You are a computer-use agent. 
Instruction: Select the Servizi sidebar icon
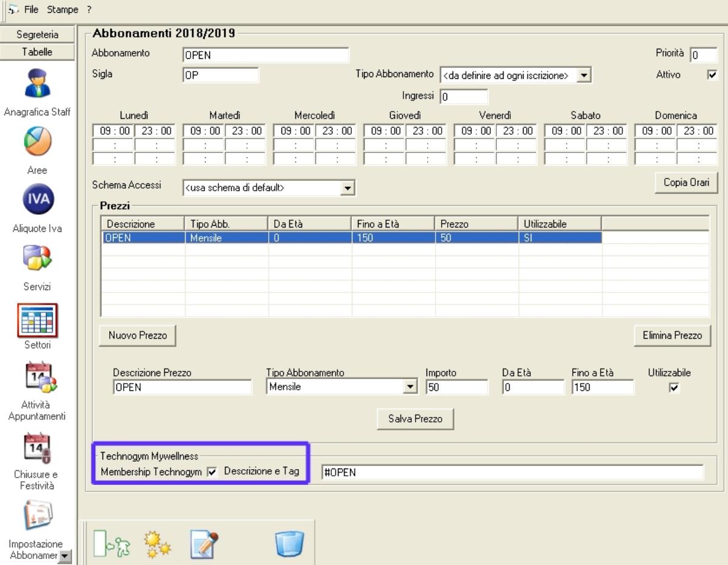[38, 257]
